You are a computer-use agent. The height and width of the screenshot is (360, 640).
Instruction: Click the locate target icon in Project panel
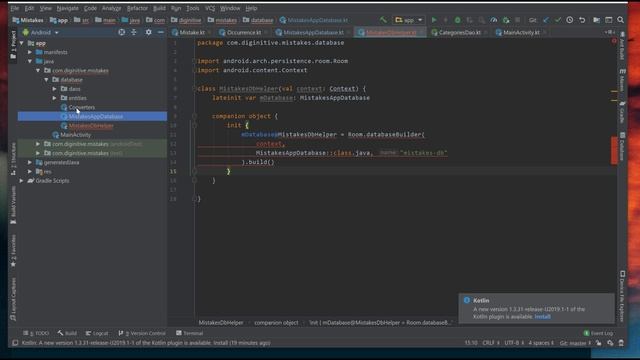click(x=122, y=32)
